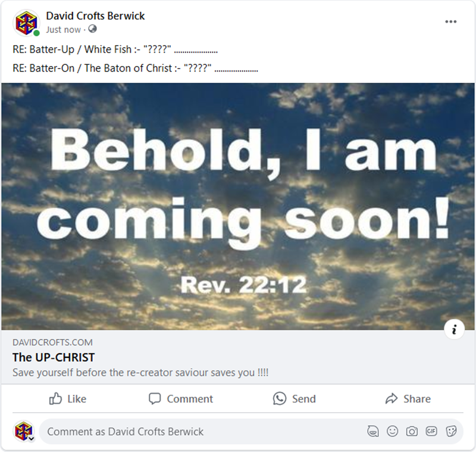Insert an avatar sticker in comment
This screenshot has width=476, height=452.
click(373, 431)
